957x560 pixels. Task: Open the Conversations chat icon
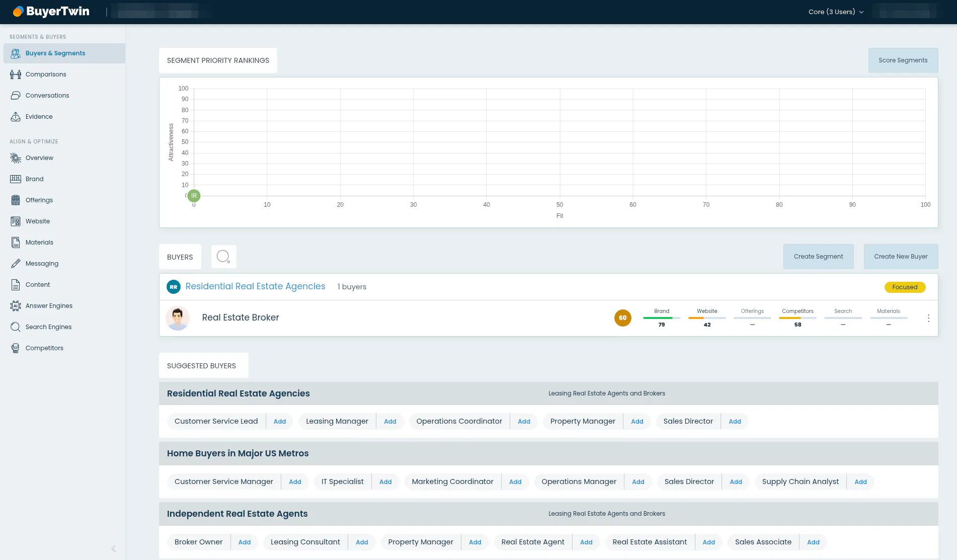pos(16,96)
